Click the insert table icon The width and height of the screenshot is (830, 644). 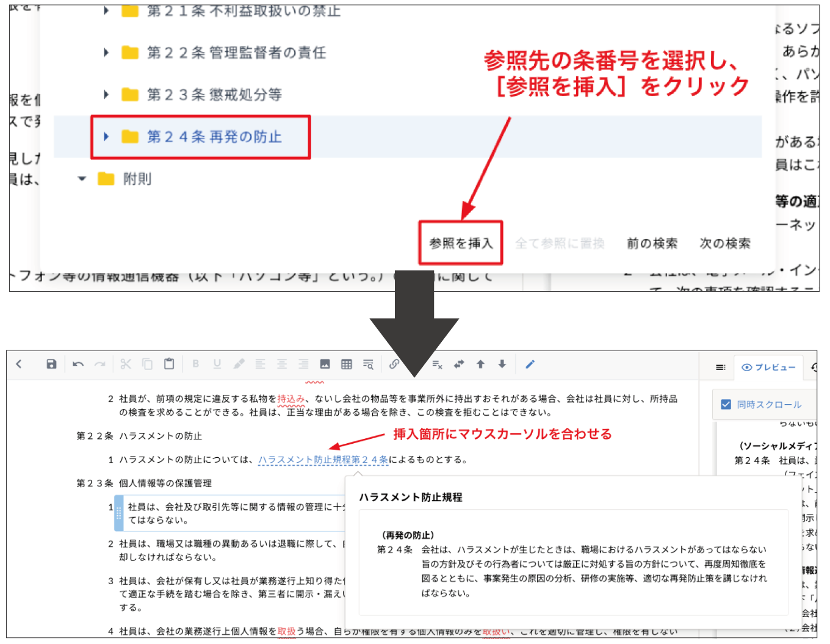coord(347,364)
